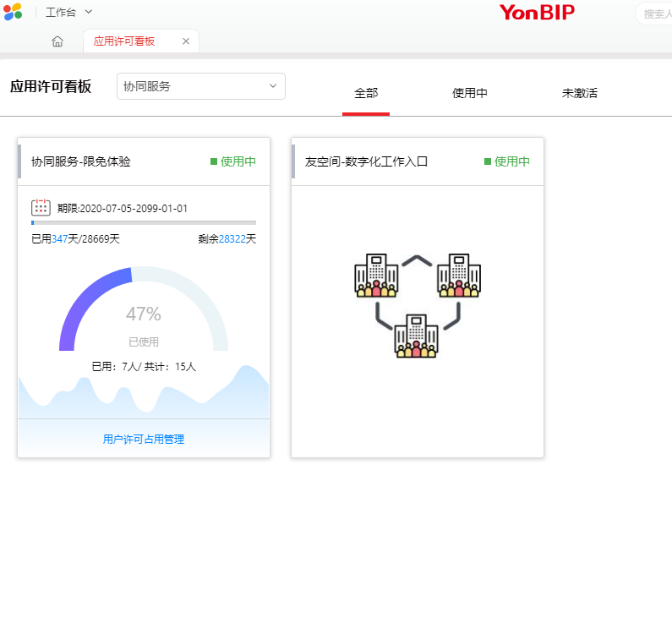The height and width of the screenshot is (634, 672).
Task: Open the 工作台 workbench dropdown
Action: (68, 13)
